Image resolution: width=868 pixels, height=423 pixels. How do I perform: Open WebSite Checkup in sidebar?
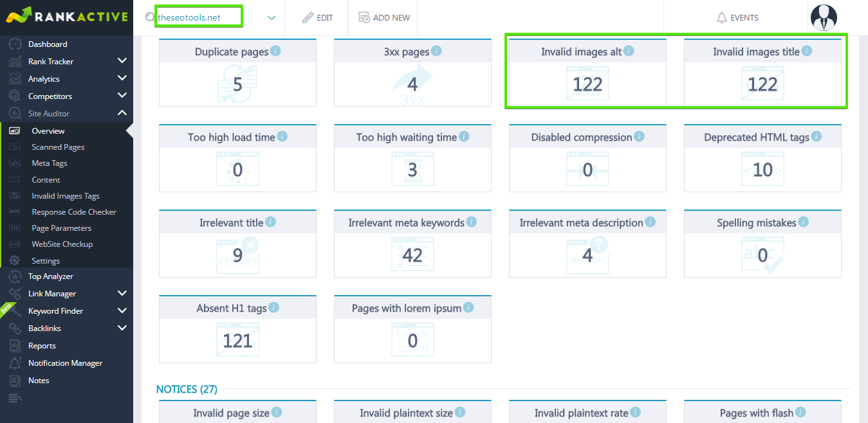(x=62, y=244)
